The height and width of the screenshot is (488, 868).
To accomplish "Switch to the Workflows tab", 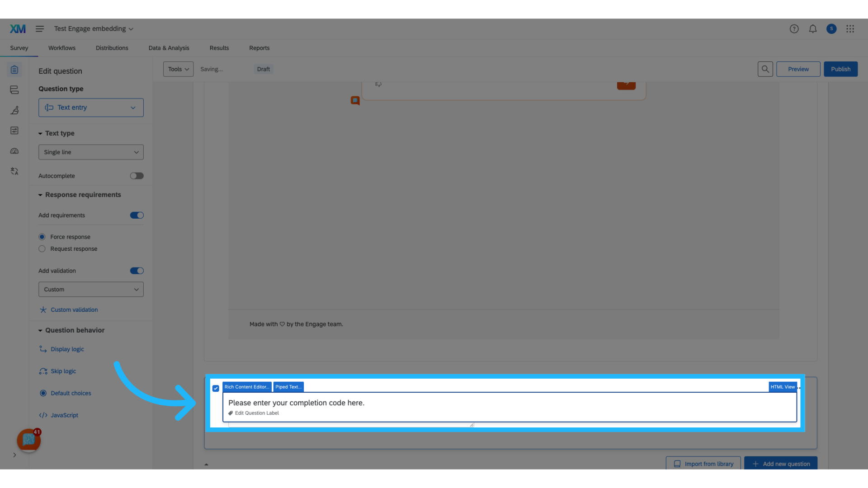I will [62, 48].
